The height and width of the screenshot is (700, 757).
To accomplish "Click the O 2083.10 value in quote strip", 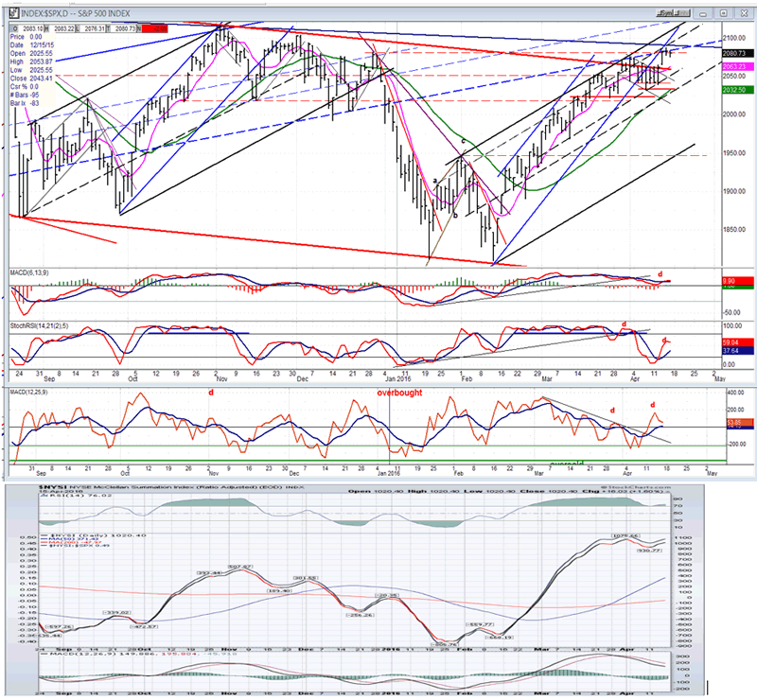I will click(x=28, y=29).
